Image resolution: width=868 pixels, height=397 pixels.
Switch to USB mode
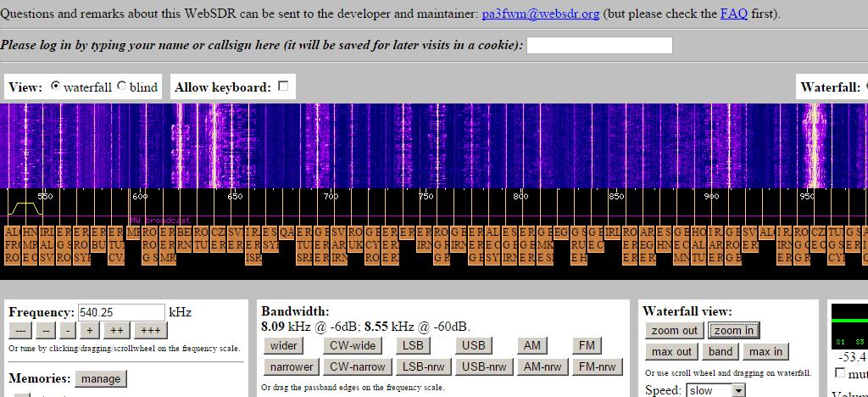point(474,346)
